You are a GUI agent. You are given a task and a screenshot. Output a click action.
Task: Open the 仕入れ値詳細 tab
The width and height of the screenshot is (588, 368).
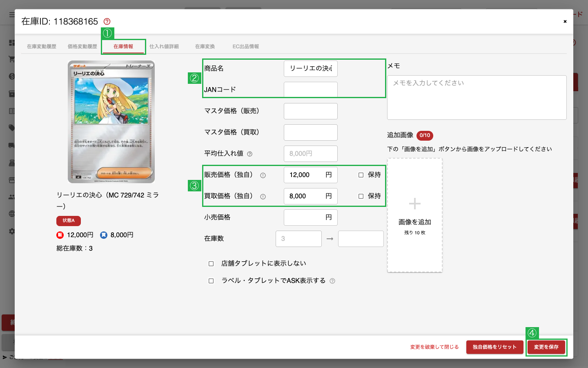164,47
